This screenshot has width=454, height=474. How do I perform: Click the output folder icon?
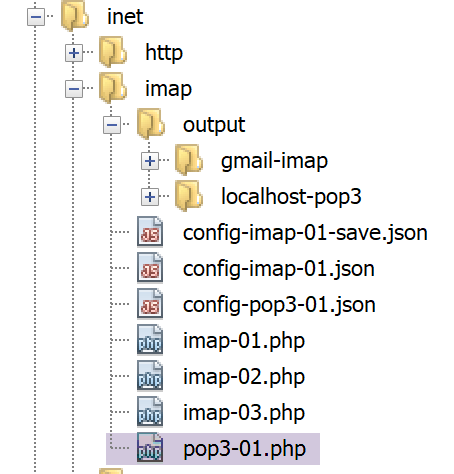[151, 124]
